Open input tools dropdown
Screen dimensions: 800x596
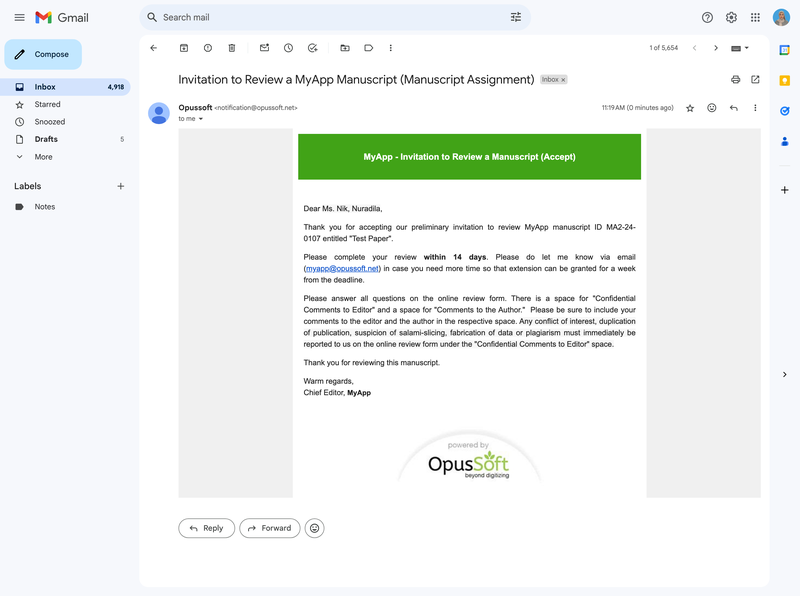pyautogui.click(x=740, y=48)
